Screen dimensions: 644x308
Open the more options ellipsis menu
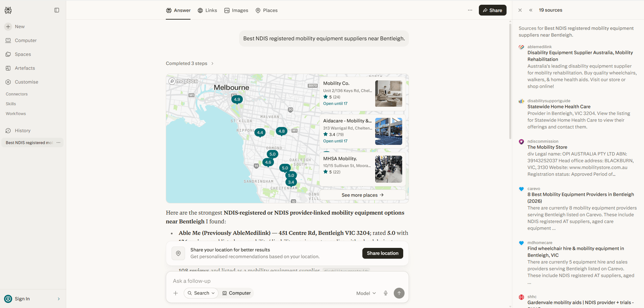(x=470, y=10)
